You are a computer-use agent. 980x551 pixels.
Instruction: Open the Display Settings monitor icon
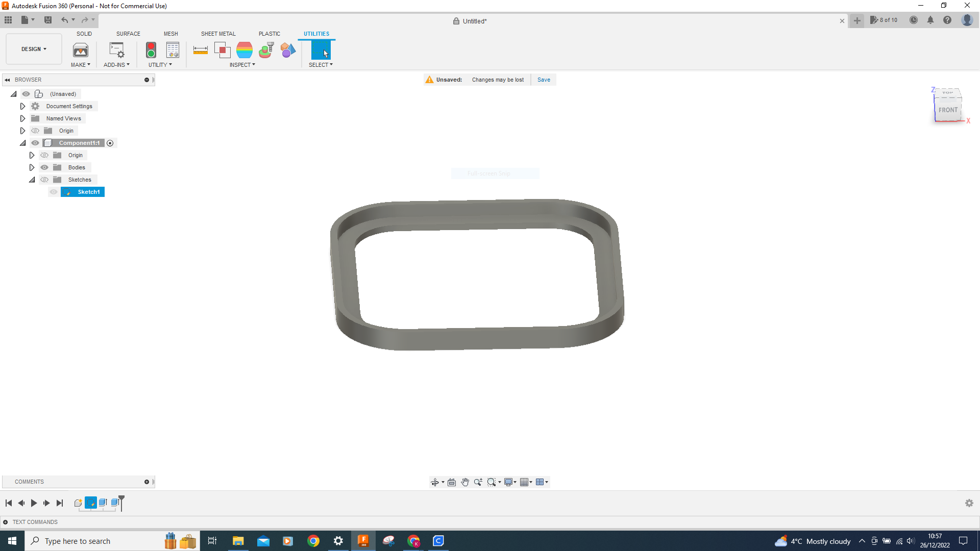pos(508,482)
